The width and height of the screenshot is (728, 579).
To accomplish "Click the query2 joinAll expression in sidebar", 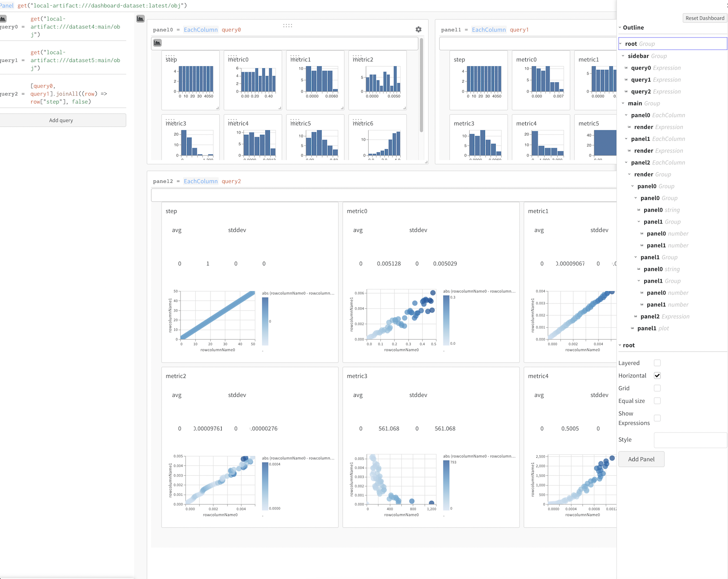I will tap(69, 94).
